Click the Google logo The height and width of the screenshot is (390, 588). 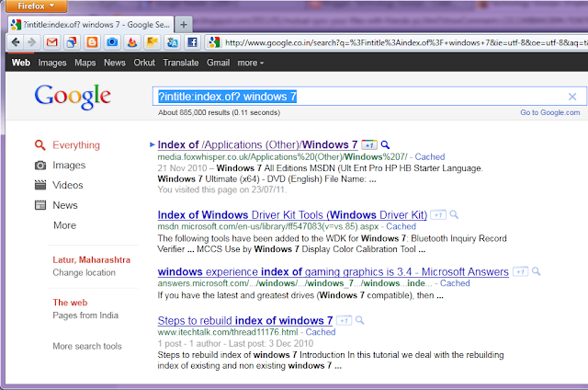pos(73,97)
